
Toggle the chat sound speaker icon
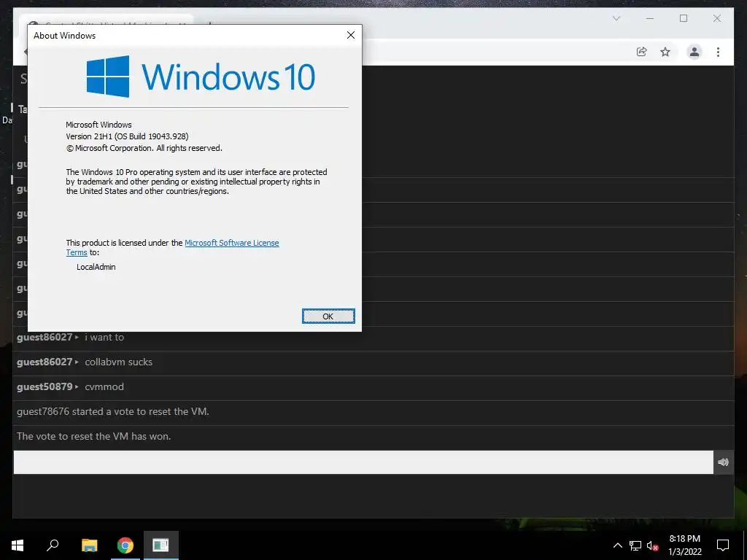click(x=723, y=462)
